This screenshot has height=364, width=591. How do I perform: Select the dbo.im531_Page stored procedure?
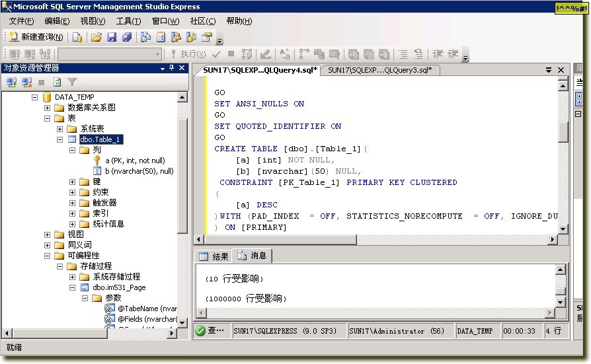119,287
